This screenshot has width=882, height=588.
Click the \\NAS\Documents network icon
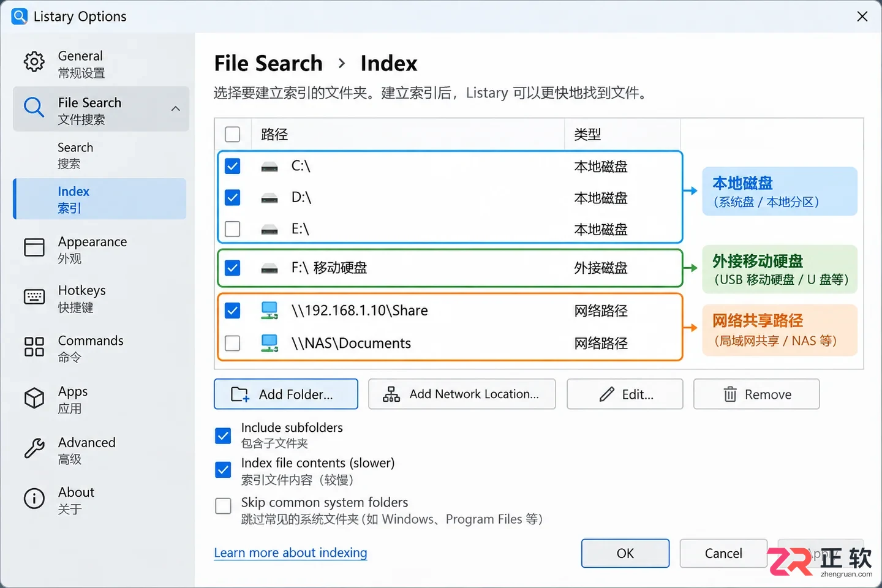click(269, 343)
